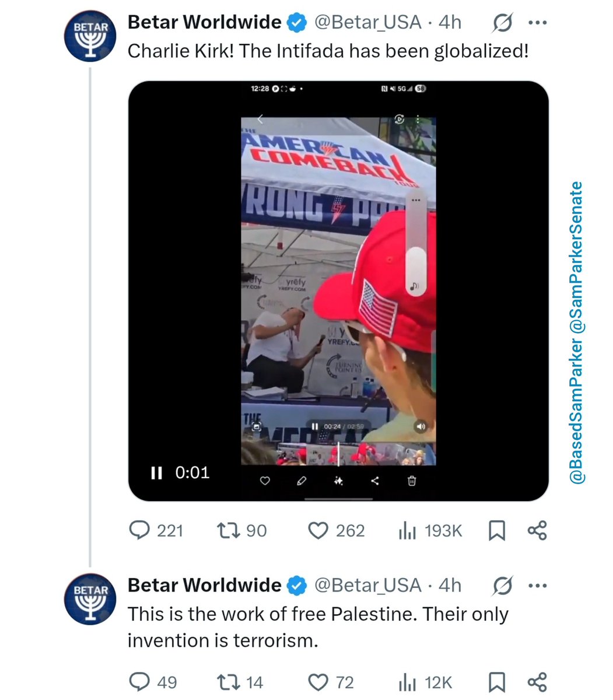The height and width of the screenshot is (700, 613).
Task: Click the inner video volume slider
Action: pyautogui.click(x=416, y=245)
